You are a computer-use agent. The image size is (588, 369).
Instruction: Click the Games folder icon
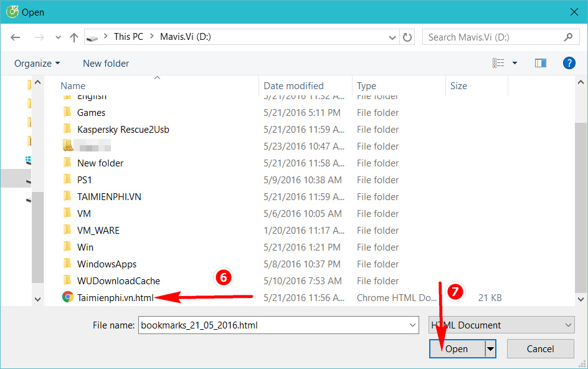[67, 113]
